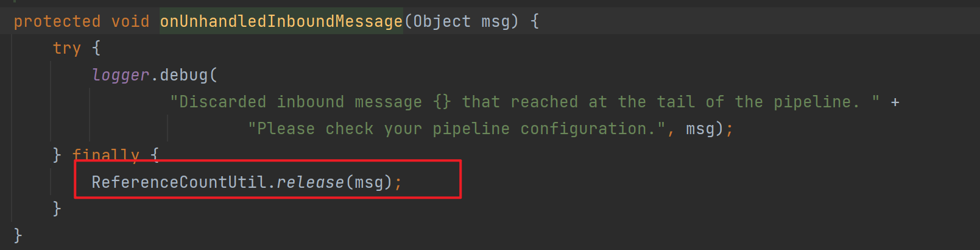Image resolution: width=980 pixels, height=250 pixels.
Task: Click the "Please check your pipeline configuration." string
Action: (456, 129)
